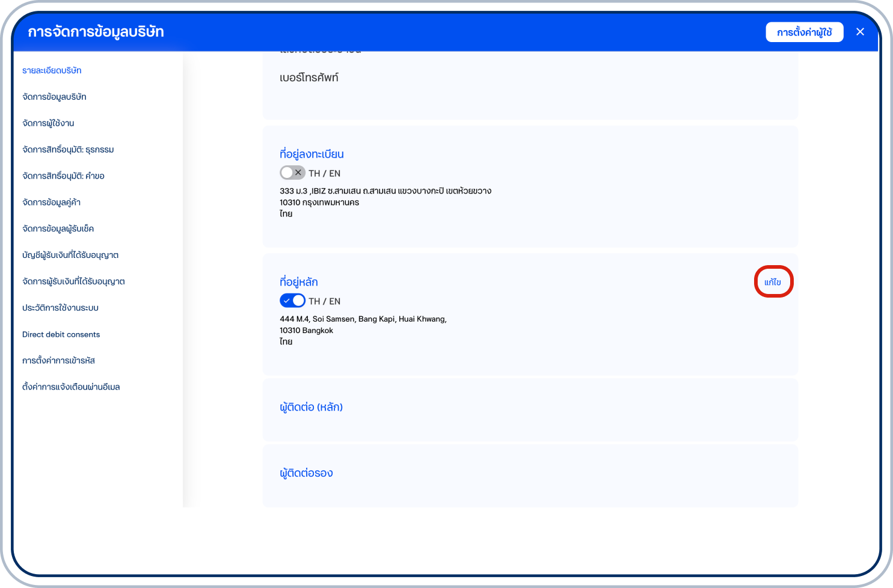Click แก้ไข to edit main address

point(773,282)
